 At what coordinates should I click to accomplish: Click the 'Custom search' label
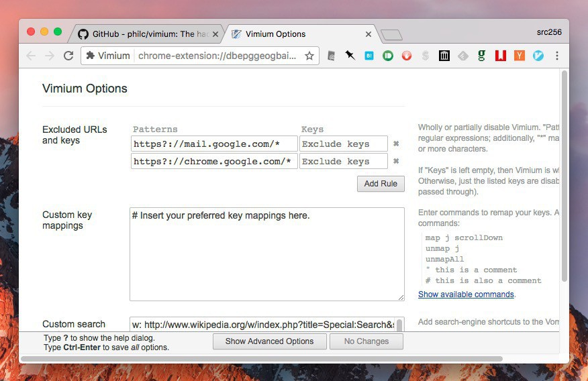pyautogui.click(x=74, y=324)
